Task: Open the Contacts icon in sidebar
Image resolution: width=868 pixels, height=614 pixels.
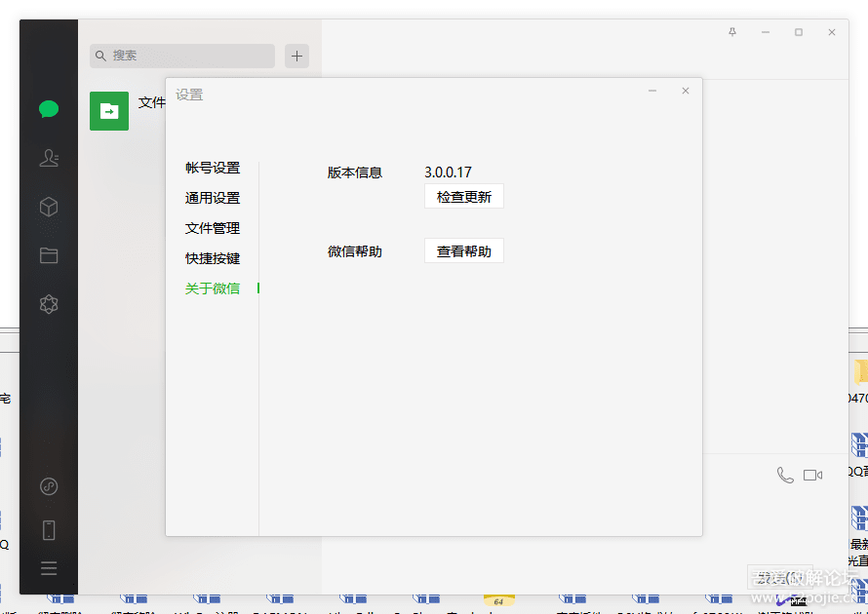Action: click(49, 158)
